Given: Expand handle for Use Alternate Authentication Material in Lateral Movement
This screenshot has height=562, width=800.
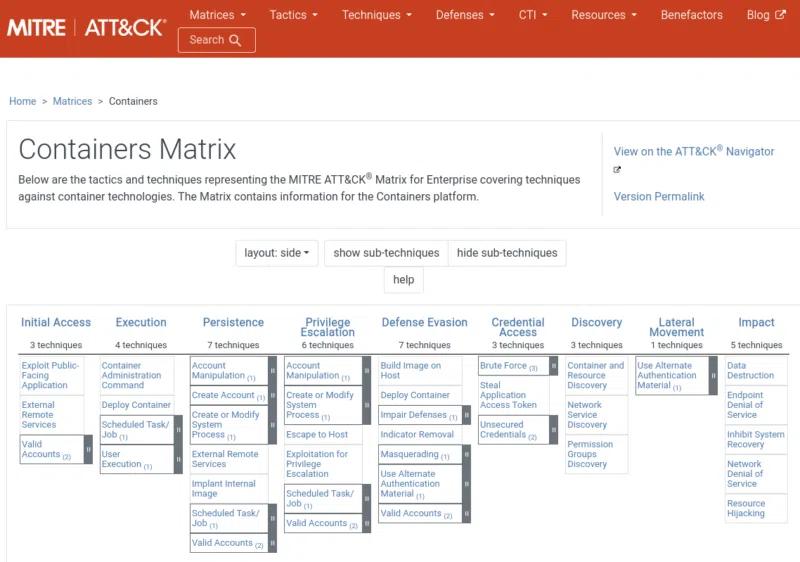Looking at the screenshot, I should click(x=713, y=375).
